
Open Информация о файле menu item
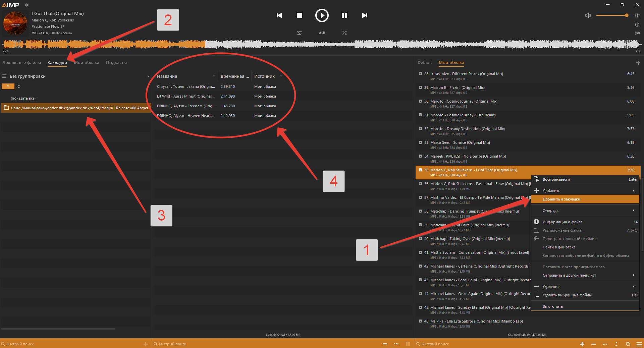[x=585, y=222]
